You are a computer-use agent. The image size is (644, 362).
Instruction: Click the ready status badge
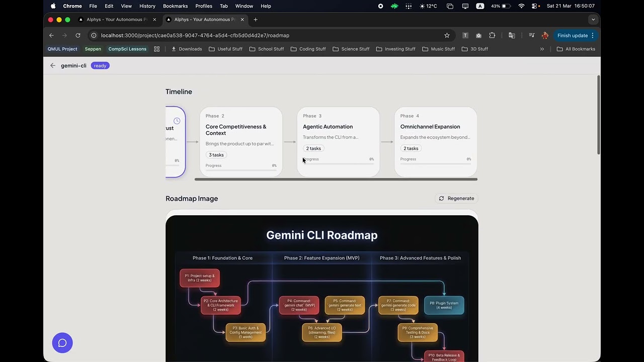pyautogui.click(x=100, y=65)
